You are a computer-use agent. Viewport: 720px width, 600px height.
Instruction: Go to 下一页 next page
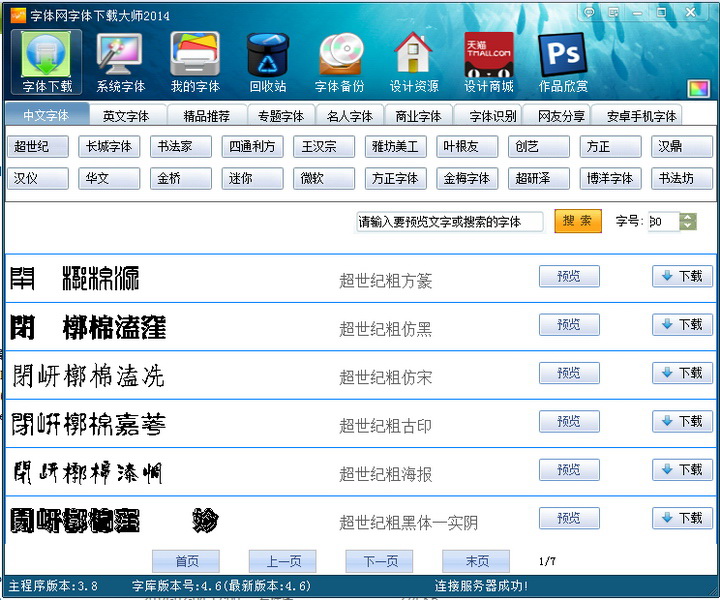click(x=379, y=561)
